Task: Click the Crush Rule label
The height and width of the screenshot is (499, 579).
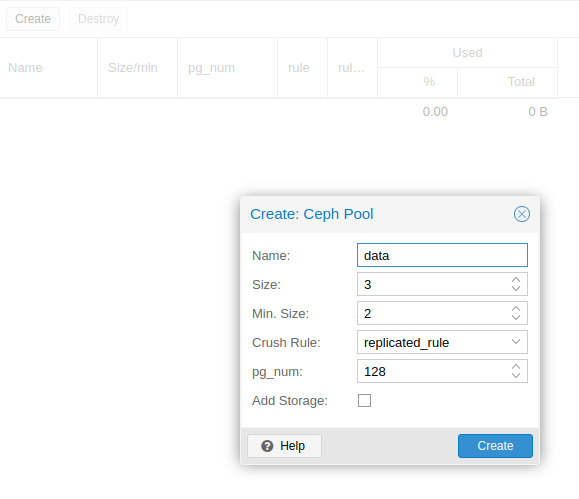Action: [x=286, y=342]
